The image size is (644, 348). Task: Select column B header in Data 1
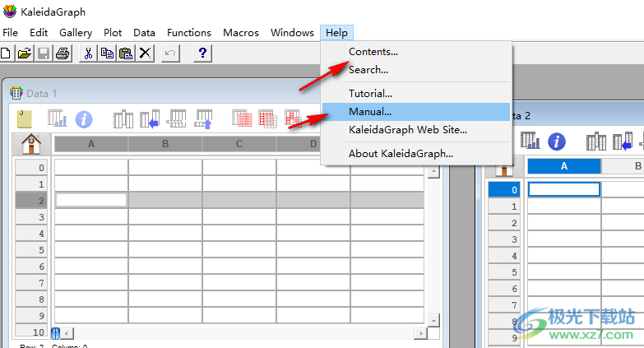click(165, 145)
